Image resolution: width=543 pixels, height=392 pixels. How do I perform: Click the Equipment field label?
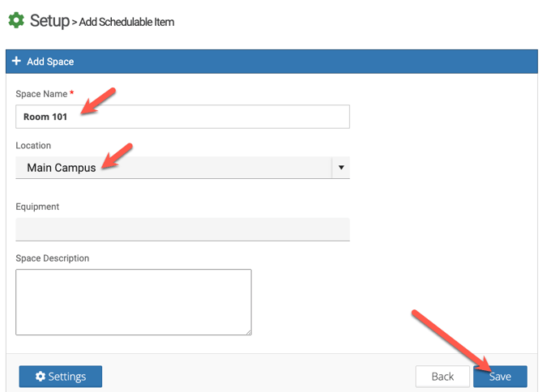point(37,207)
